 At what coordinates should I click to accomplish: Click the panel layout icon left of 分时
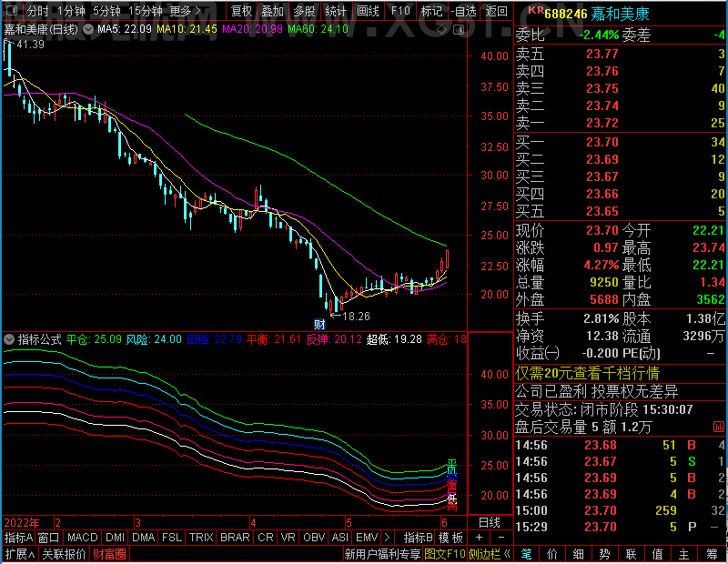tap(12, 10)
